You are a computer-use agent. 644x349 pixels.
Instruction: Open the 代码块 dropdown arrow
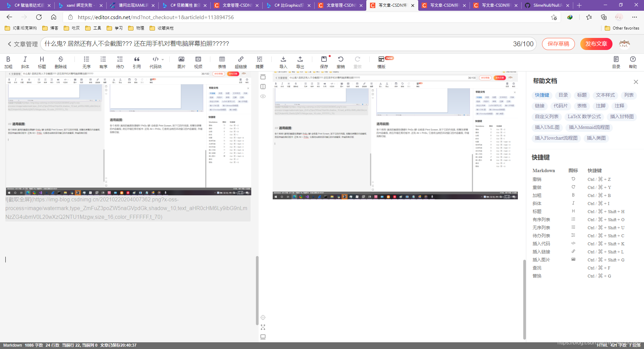click(x=163, y=59)
